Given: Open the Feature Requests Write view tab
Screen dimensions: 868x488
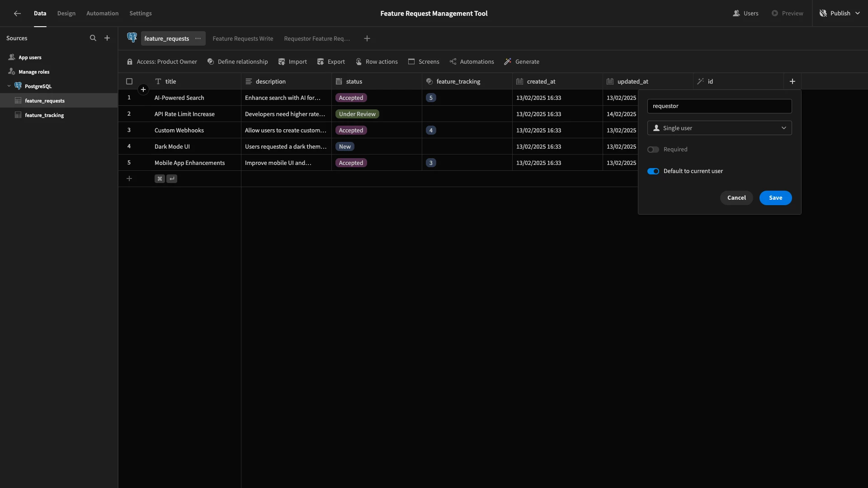Looking at the screenshot, I should (x=243, y=39).
